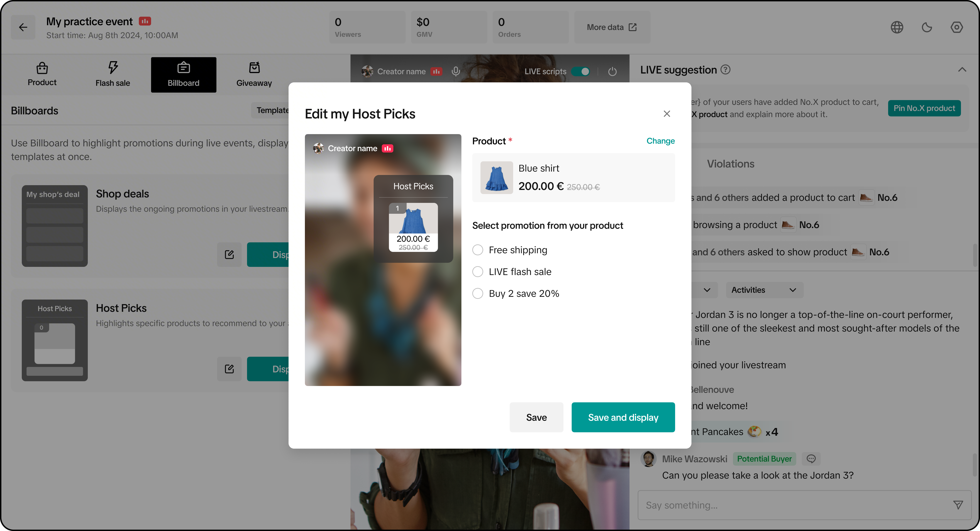Screen dimensions: 980x531
Task: Click Mike Wazowski's avatar
Action: tap(648, 459)
